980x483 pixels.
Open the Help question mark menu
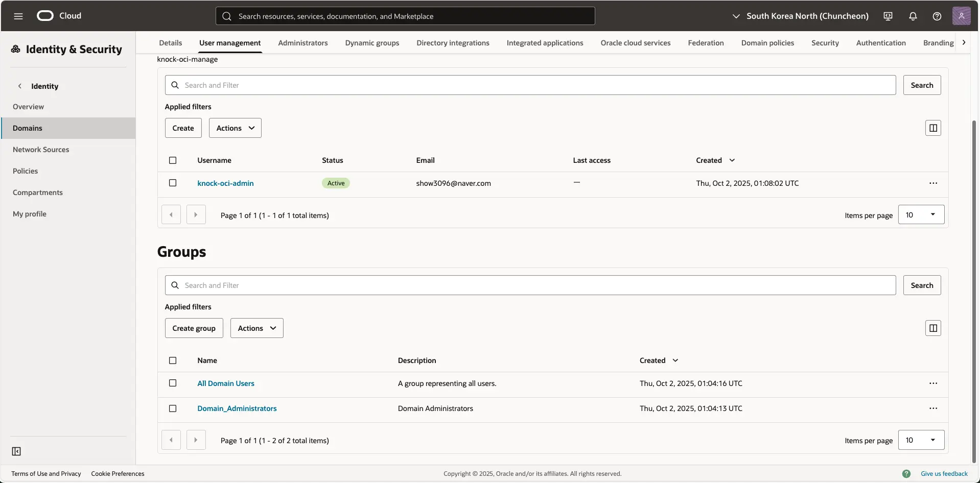[937, 16]
